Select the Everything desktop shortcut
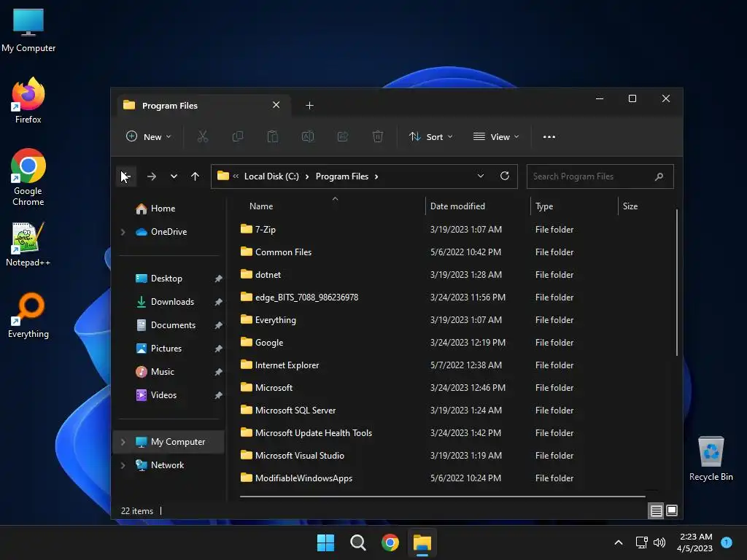Screen dimensions: 747x560 28,316
